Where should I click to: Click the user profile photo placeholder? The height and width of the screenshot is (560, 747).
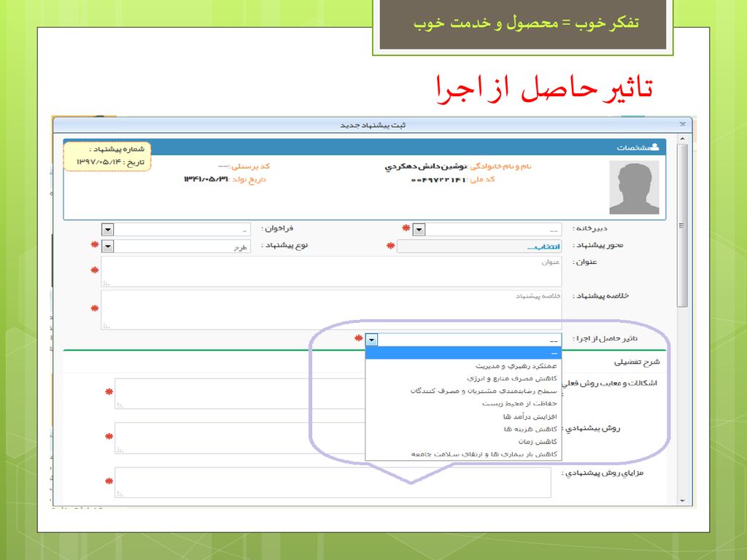pos(634,187)
